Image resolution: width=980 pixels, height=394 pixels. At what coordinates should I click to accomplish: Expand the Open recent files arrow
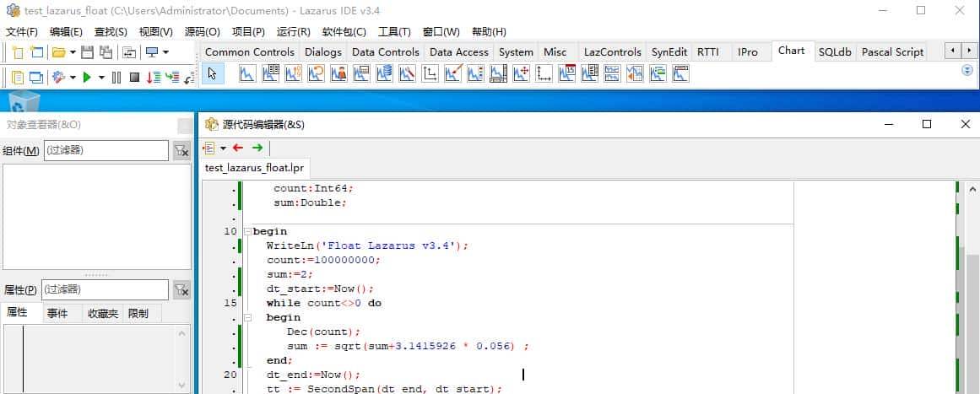pos(73,52)
